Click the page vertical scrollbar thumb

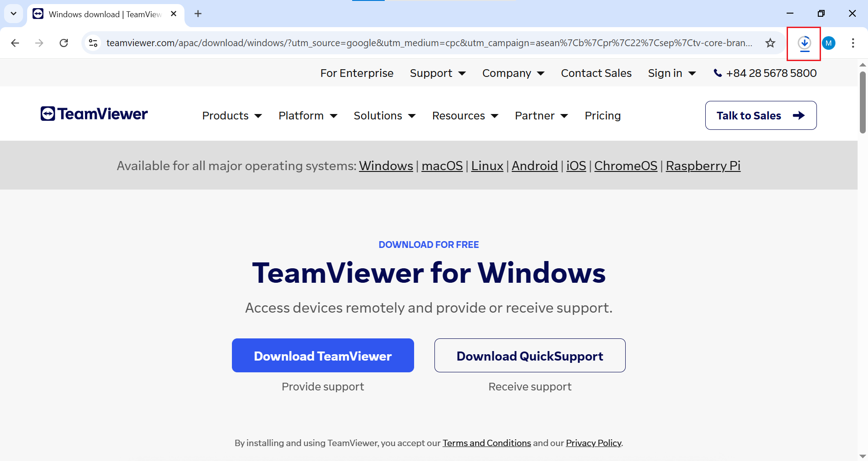[863, 102]
